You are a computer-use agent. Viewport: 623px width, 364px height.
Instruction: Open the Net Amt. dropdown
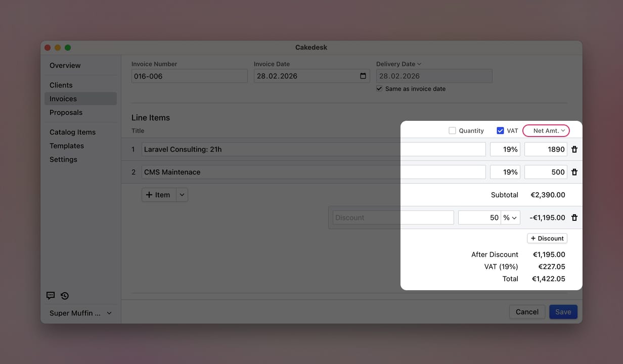[546, 130]
